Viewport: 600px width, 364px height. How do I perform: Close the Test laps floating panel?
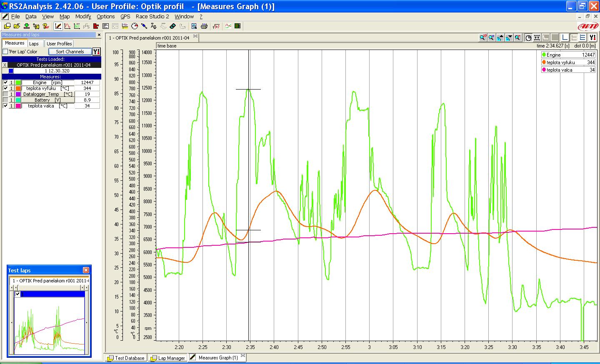[86, 270]
